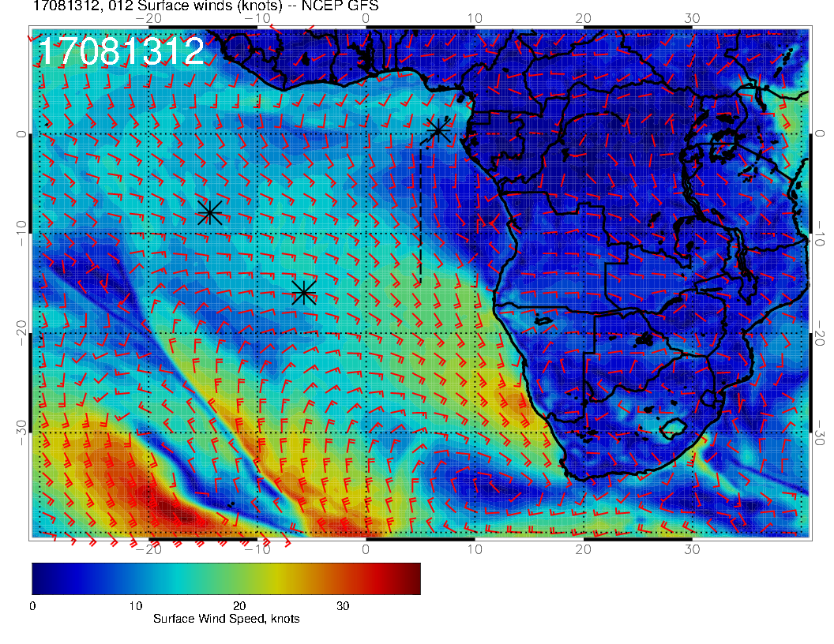This screenshot has width=834, height=644.
Task: Click the '10' longitude label on the top axis
Action: point(475,18)
